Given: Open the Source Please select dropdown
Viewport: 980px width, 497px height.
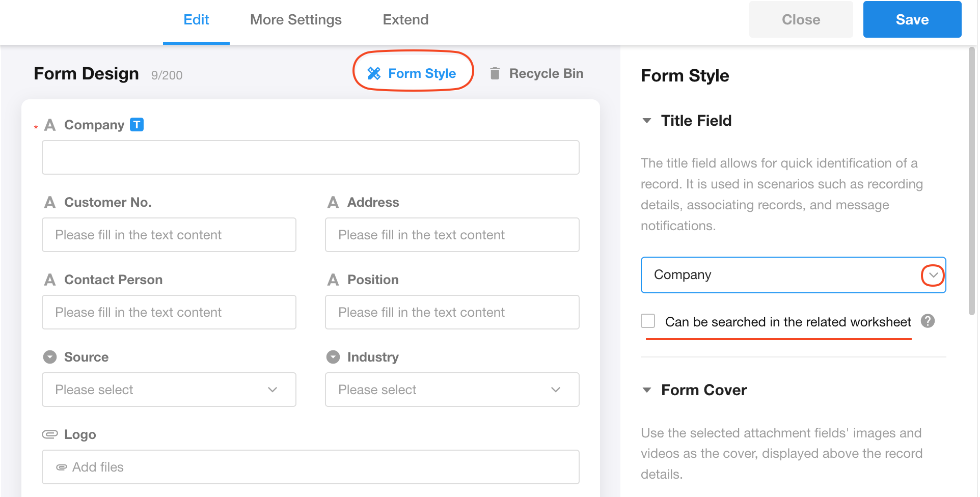Looking at the screenshot, I should tap(169, 390).
